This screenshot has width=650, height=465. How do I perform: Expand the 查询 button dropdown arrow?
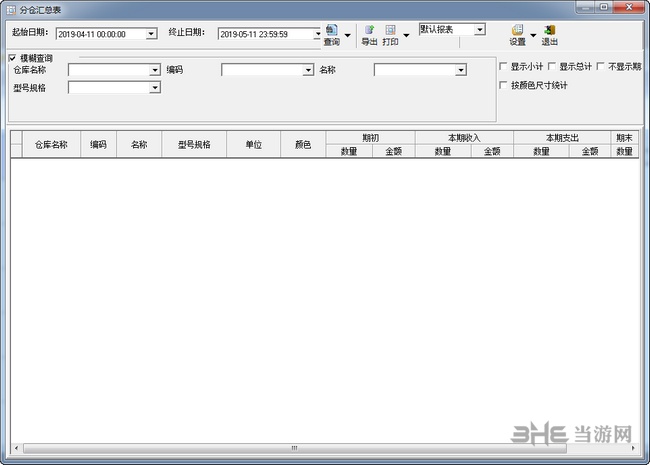coord(348,35)
